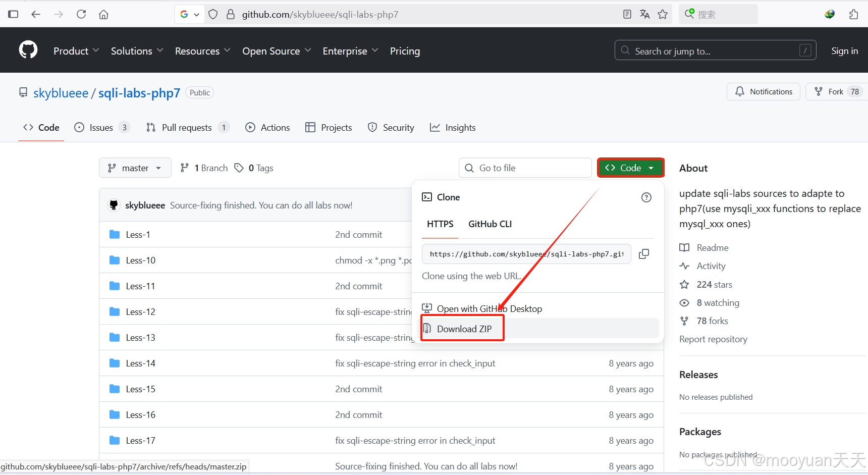Viewport: 868px width, 475px height.
Task: Click the Google search engine icon in address bar
Action: pyautogui.click(x=184, y=14)
